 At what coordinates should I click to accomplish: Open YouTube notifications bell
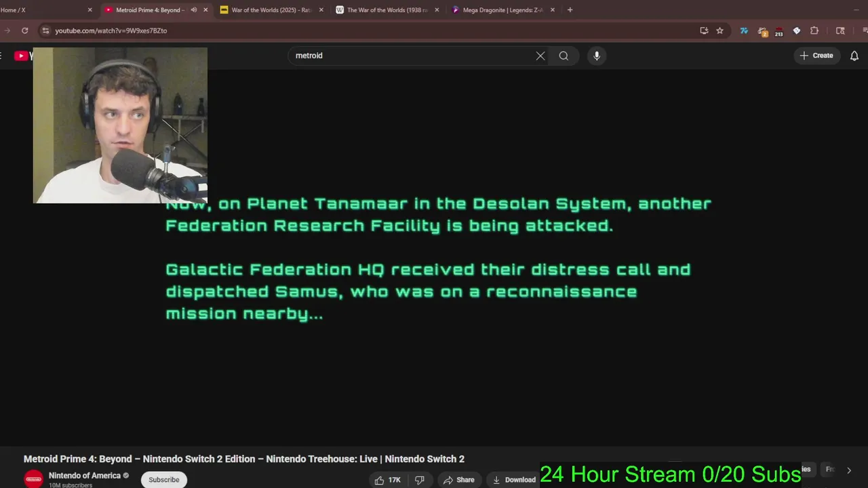click(x=854, y=56)
